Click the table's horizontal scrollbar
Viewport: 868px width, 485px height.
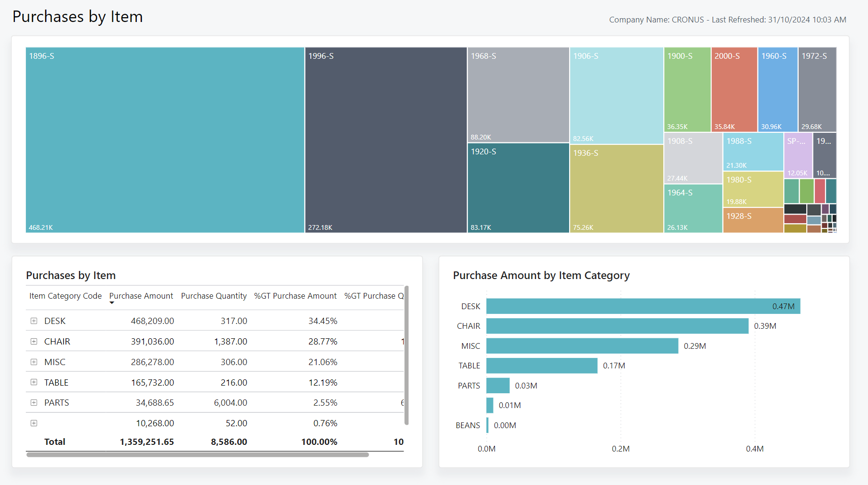pos(198,455)
